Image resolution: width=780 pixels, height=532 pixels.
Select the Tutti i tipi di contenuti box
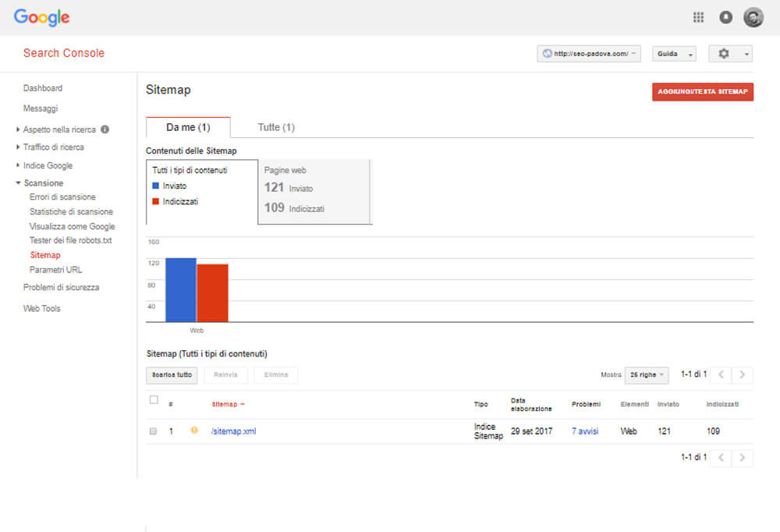[202, 192]
